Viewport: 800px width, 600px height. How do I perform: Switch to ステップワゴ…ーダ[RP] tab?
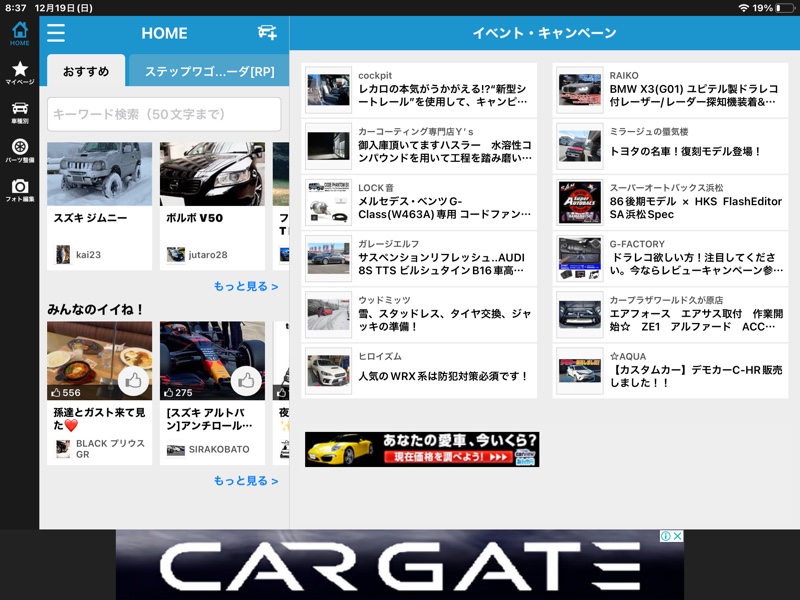tap(209, 71)
